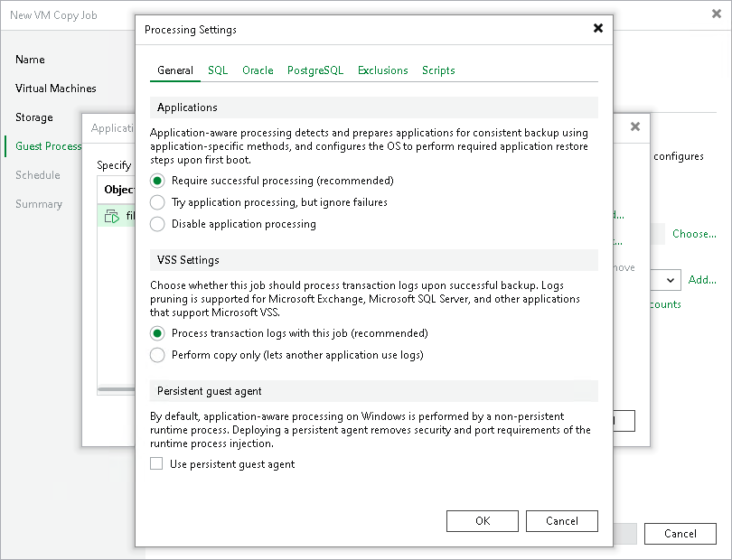The height and width of the screenshot is (560, 732).
Task: Close the New VM Copy Job wizard
Action: coord(717,14)
